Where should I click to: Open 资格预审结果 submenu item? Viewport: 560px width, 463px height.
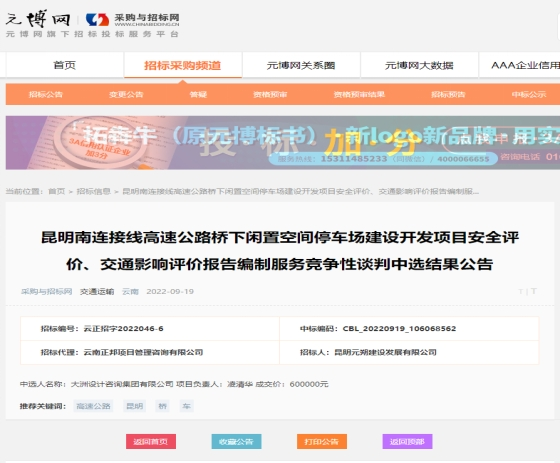click(359, 94)
